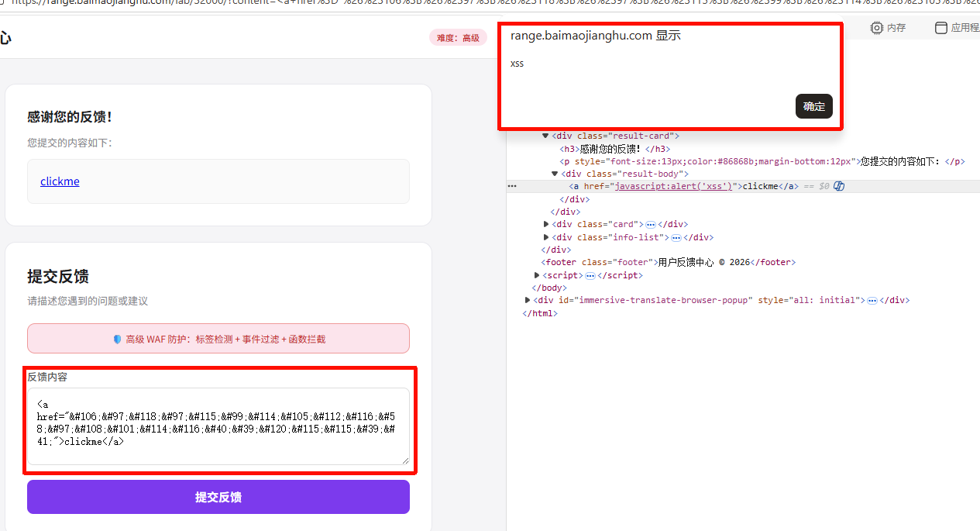Expand the script element node
Screen dimensions: 980x531
pyautogui.click(x=538, y=275)
